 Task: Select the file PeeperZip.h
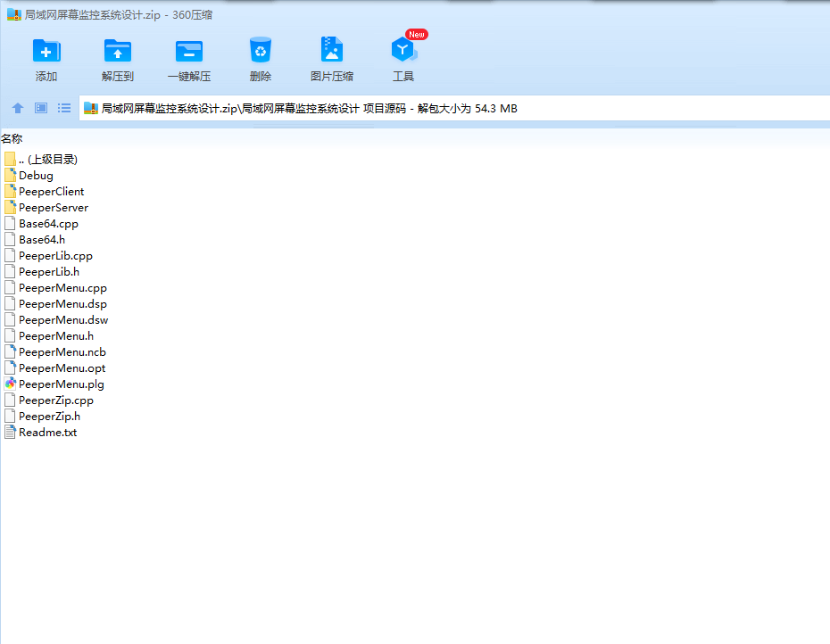(x=43, y=416)
